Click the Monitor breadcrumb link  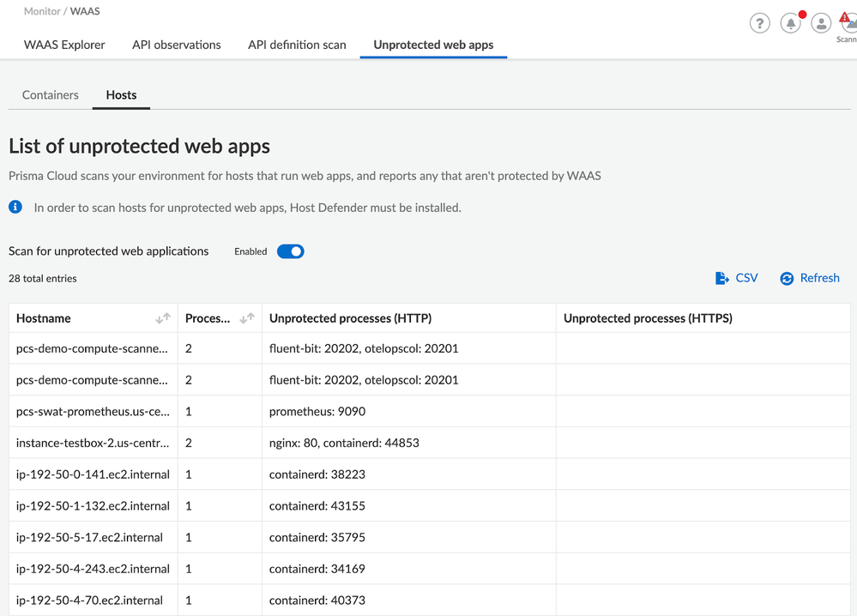pos(43,11)
